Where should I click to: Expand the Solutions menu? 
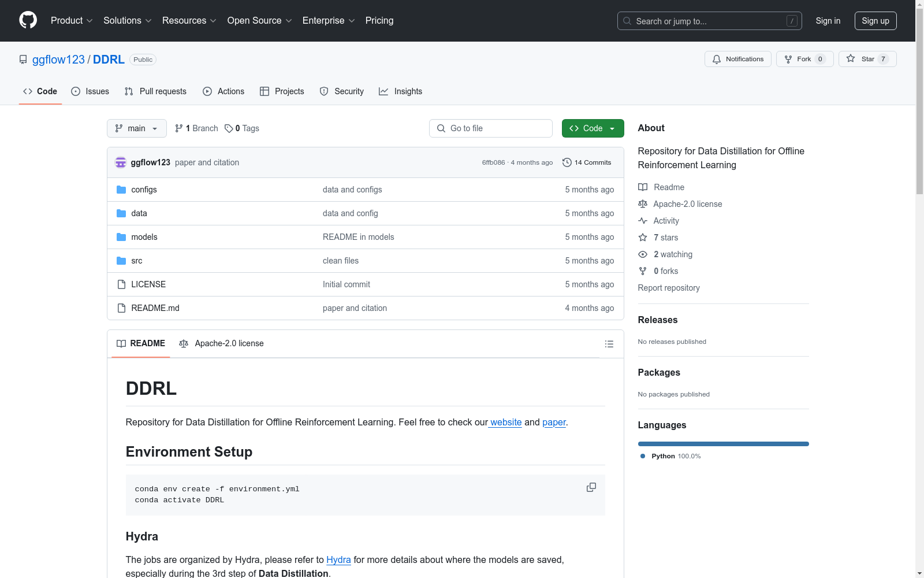tap(128, 21)
